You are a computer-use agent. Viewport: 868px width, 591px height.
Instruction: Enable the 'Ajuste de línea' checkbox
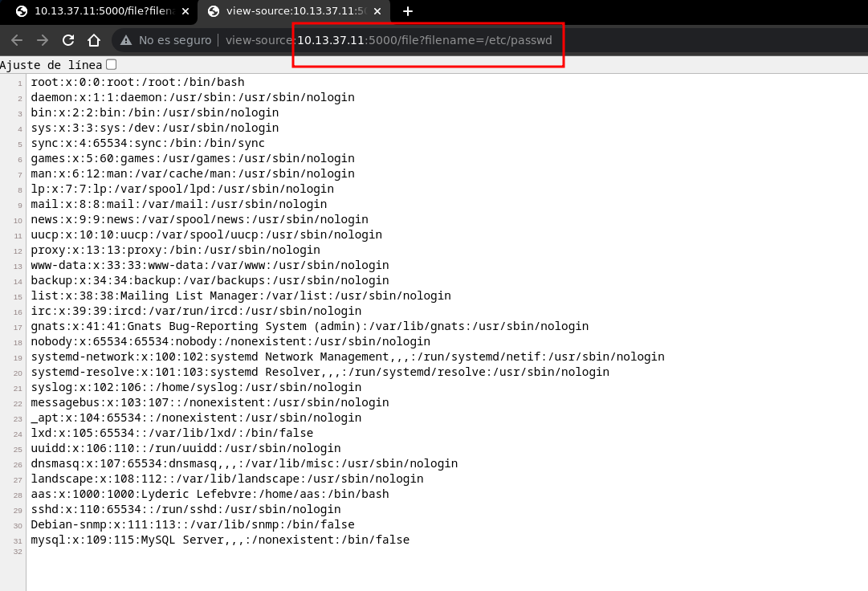112,65
